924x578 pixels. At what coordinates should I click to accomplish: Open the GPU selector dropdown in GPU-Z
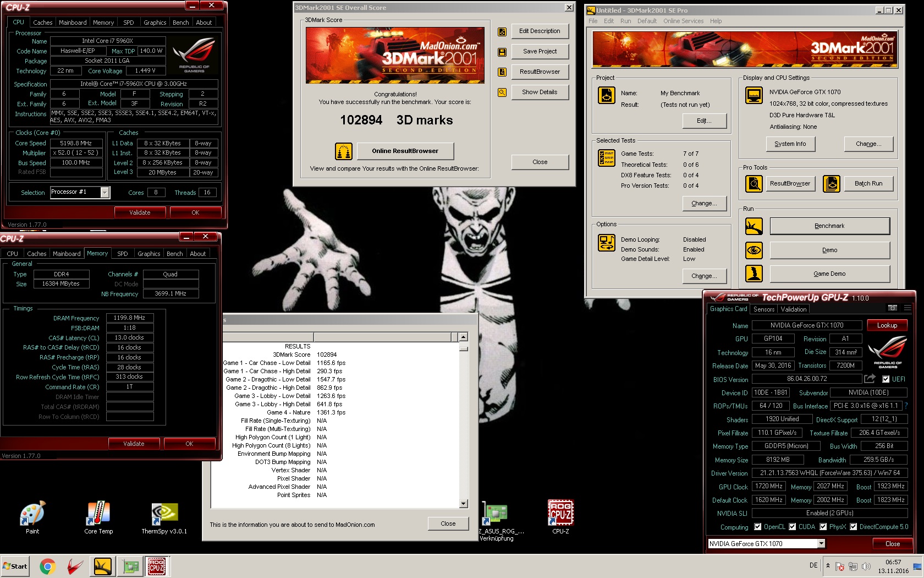[x=821, y=544]
